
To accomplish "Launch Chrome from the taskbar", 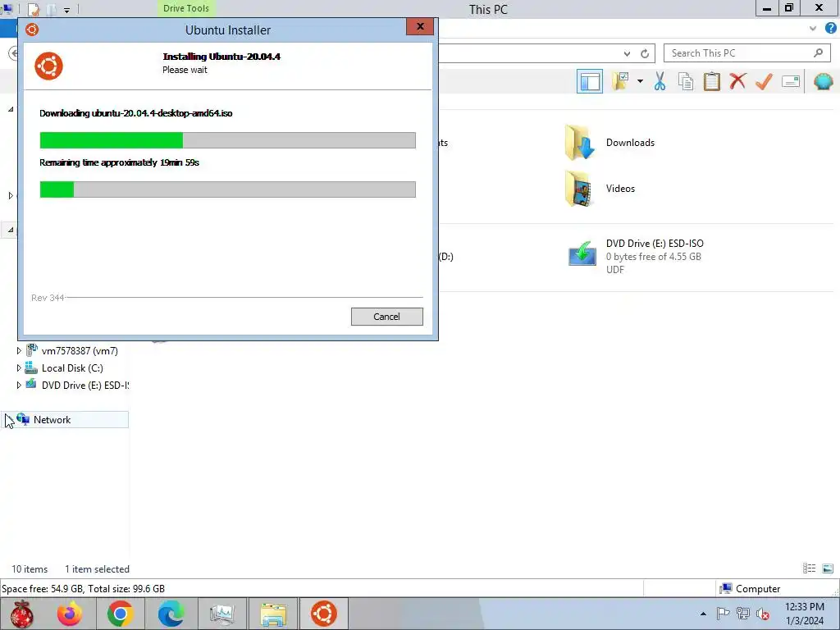I will pyautogui.click(x=120, y=614).
